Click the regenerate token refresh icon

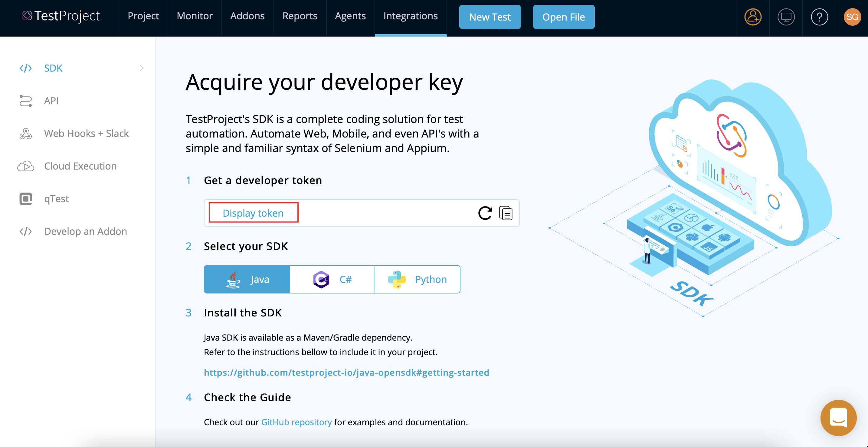485,213
